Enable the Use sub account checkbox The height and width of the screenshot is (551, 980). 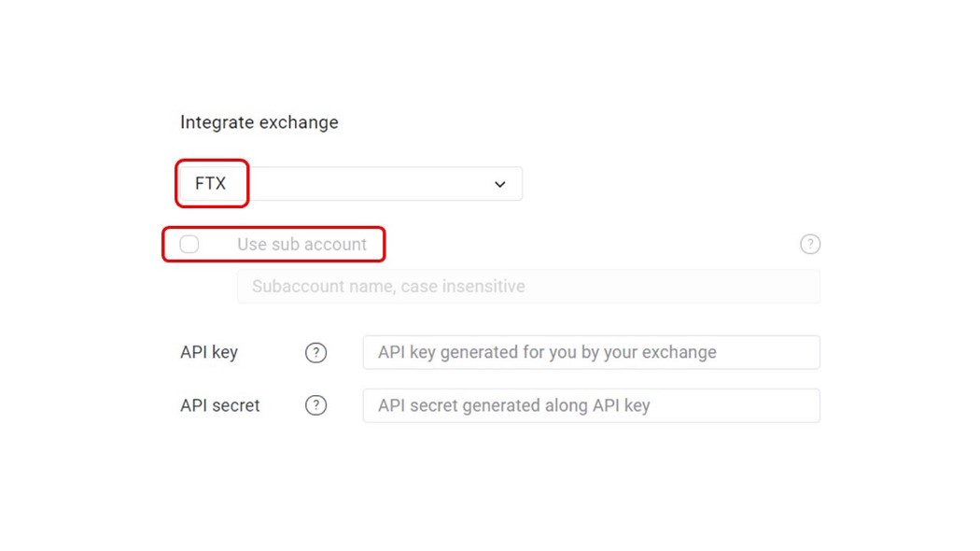point(189,244)
